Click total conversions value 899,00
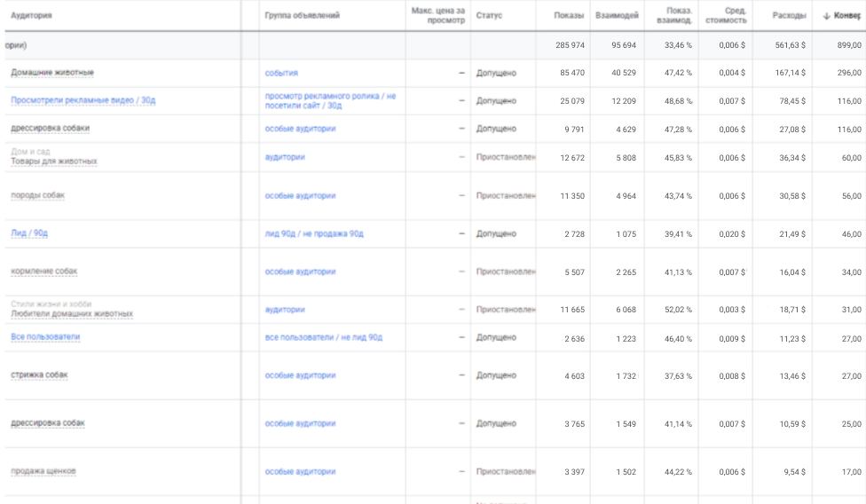This screenshot has width=866, height=504. click(849, 45)
